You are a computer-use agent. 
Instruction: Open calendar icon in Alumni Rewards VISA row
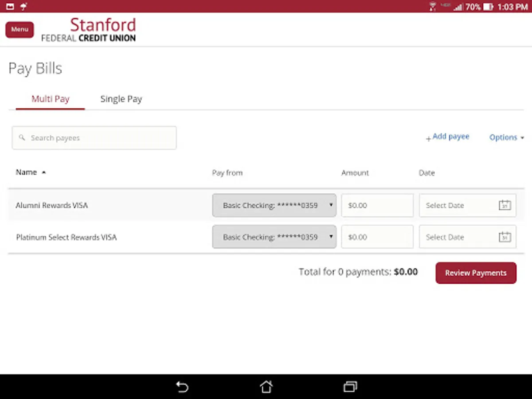click(505, 205)
